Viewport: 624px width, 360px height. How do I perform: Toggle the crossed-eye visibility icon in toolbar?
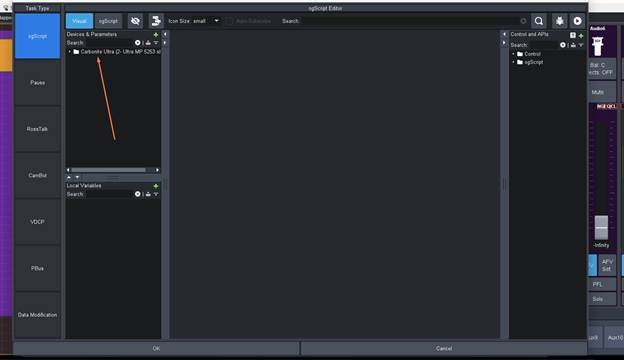click(x=135, y=21)
